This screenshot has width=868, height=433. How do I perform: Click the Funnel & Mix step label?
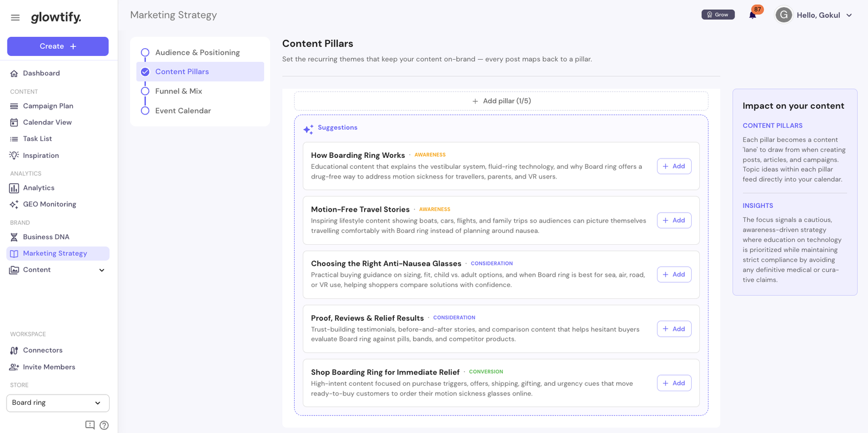point(178,91)
